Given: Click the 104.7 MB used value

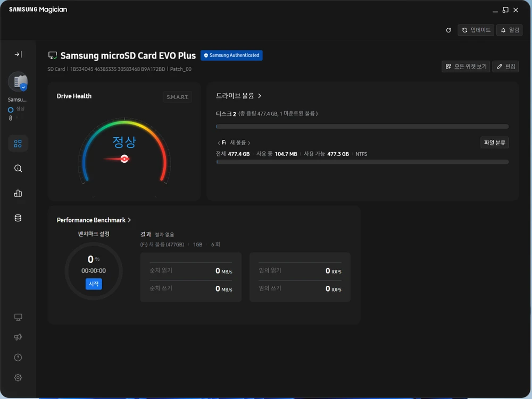Looking at the screenshot, I should (286, 154).
